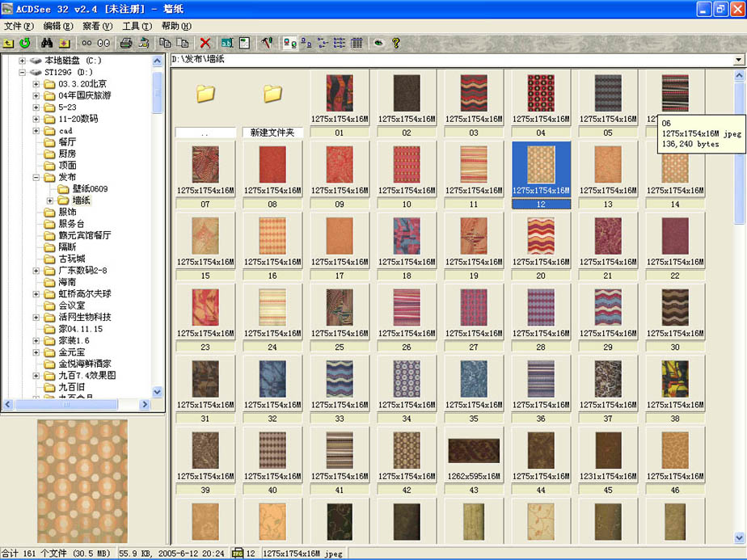Open the 文件(F) menu

18,26
